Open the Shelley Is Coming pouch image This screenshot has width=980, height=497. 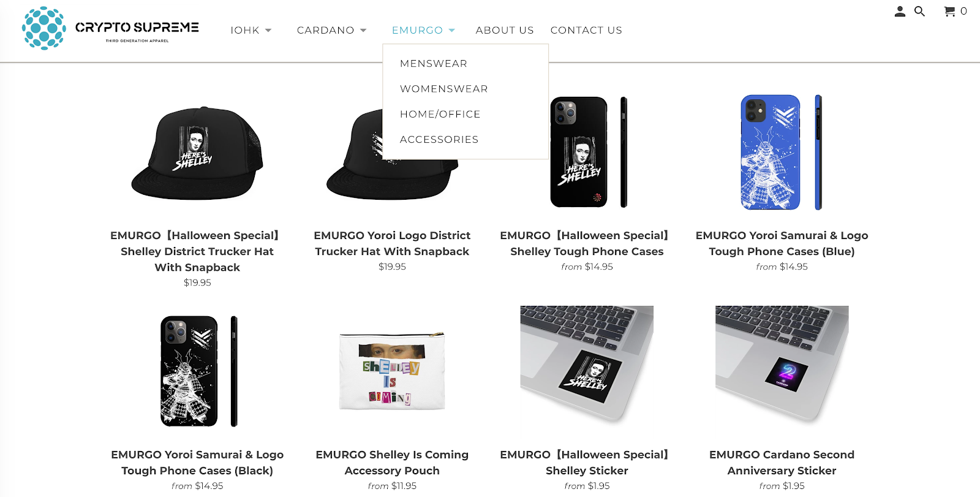[392, 371]
